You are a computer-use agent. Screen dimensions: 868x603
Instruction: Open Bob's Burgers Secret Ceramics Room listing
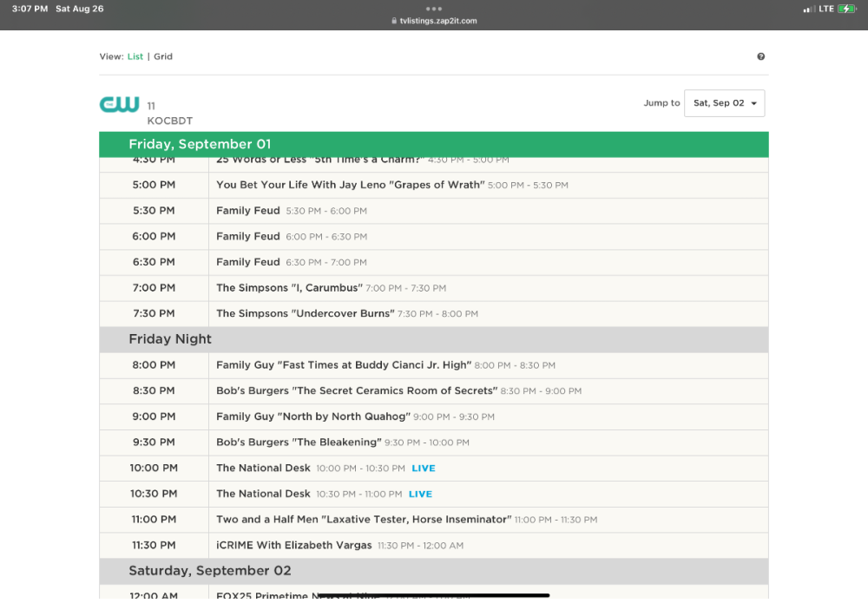tap(357, 390)
